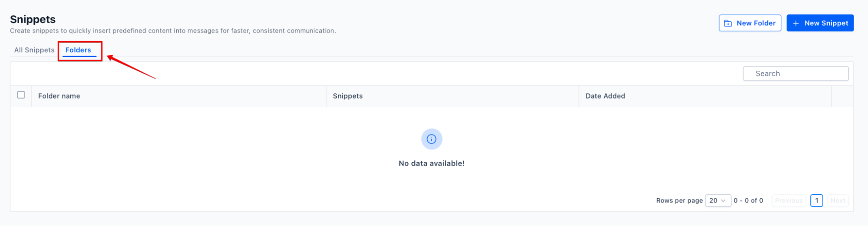Select the Folders tab
868x226 pixels.
pyautogui.click(x=78, y=50)
